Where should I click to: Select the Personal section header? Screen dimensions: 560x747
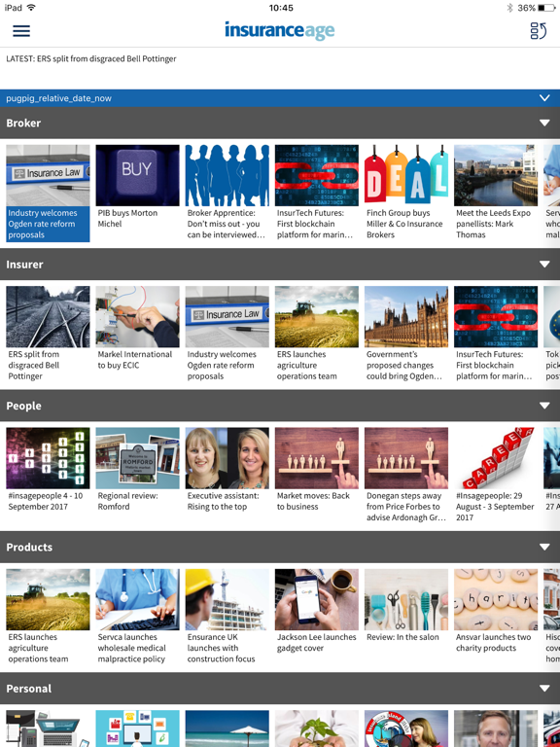pyautogui.click(x=280, y=689)
